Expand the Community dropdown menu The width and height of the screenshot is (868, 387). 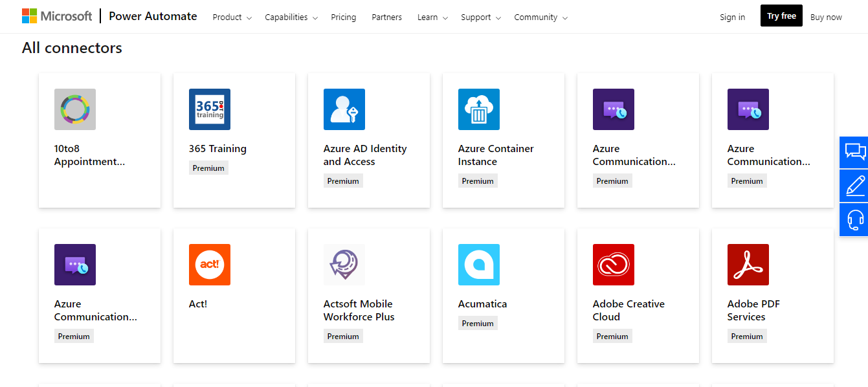coord(540,17)
